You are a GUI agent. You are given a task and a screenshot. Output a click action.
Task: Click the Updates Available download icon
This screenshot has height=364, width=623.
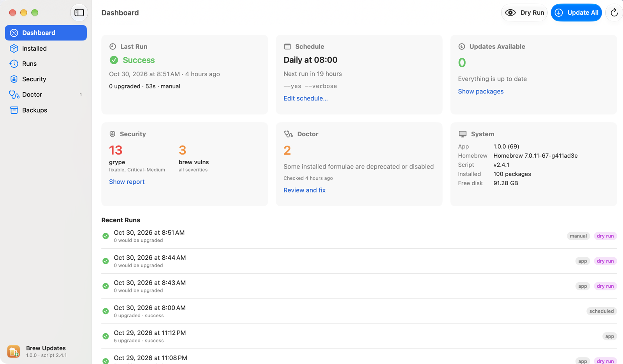pos(462,46)
